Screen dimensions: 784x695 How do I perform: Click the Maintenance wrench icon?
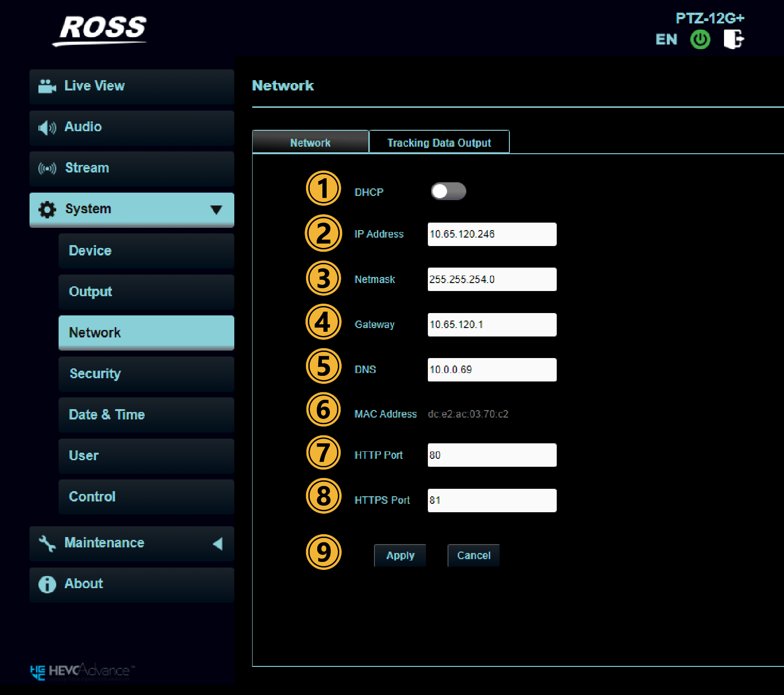click(x=47, y=543)
